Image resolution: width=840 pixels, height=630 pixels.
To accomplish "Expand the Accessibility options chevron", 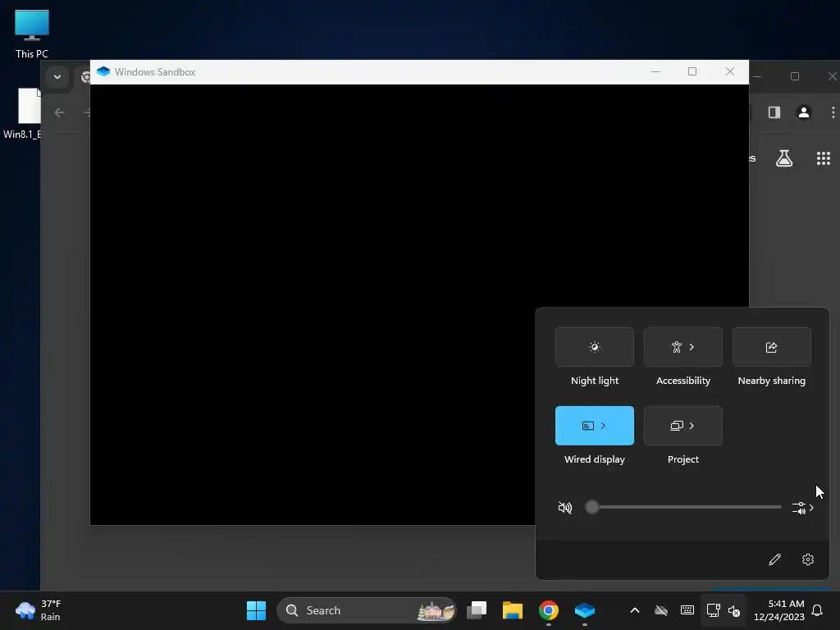I will (692, 347).
